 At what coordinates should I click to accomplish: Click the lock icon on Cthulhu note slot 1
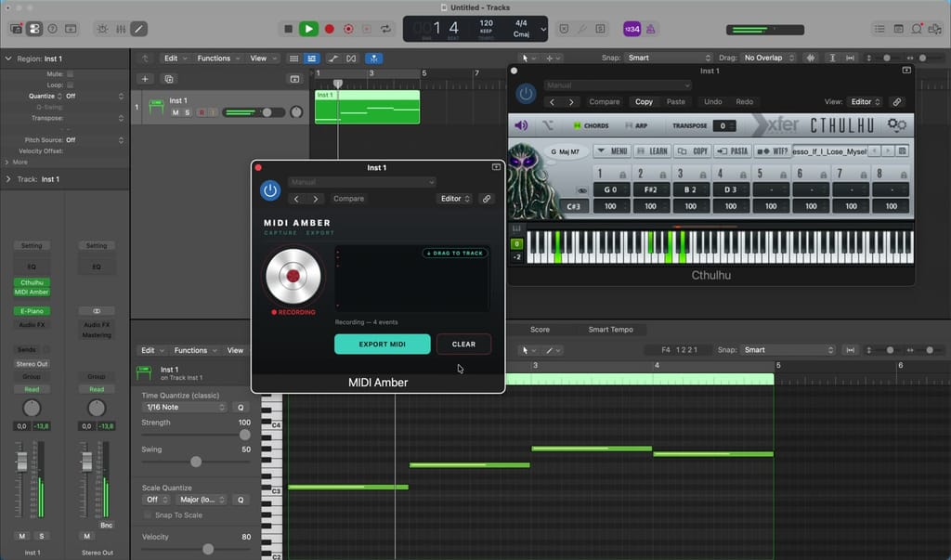coord(622,176)
